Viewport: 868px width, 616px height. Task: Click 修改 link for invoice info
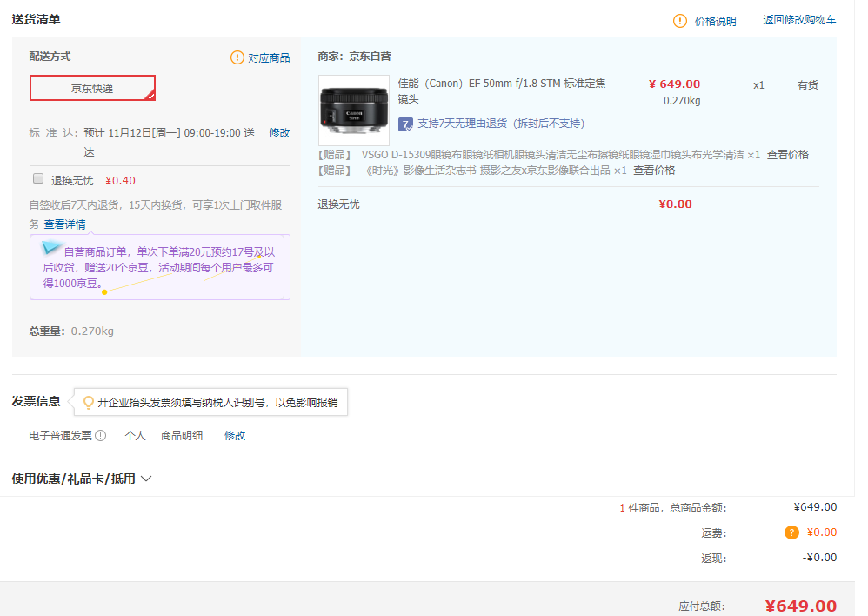tap(235, 436)
